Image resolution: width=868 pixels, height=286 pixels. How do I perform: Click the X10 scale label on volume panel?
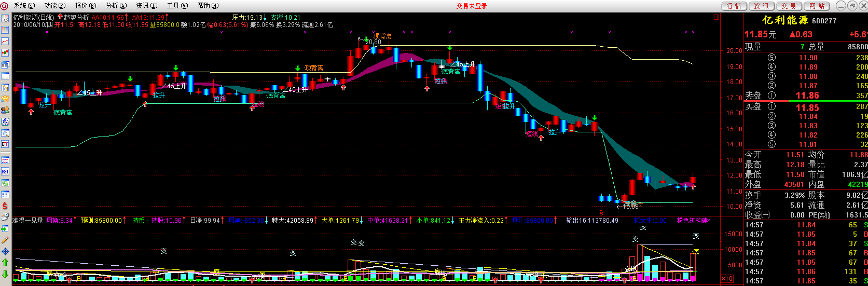[727, 279]
